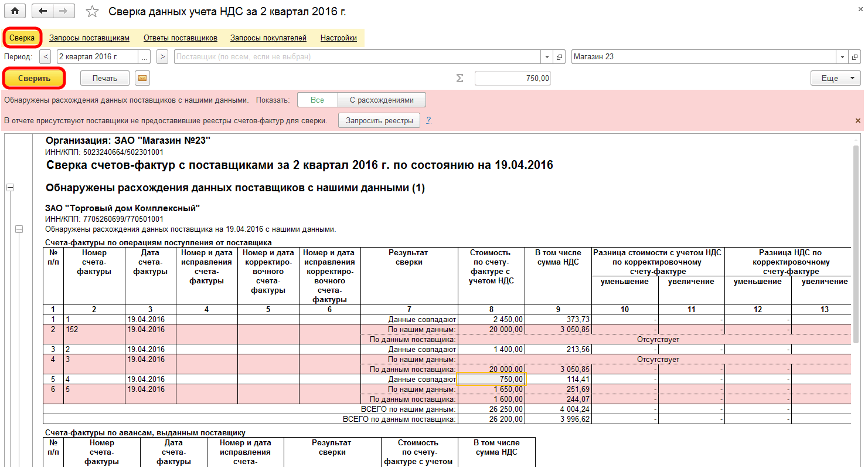This screenshot has height=467, width=868.
Task: Expand the supplier dropdown list
Action: tap(547, 57)
